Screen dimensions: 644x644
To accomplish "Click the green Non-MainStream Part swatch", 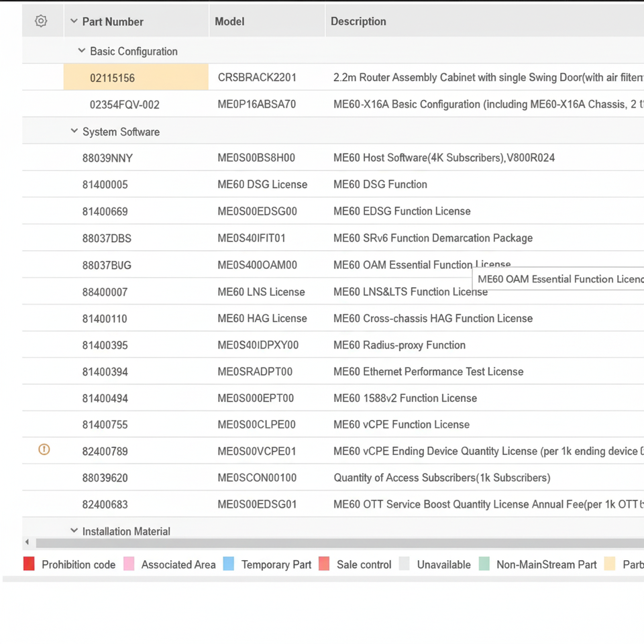I will 484,564.
